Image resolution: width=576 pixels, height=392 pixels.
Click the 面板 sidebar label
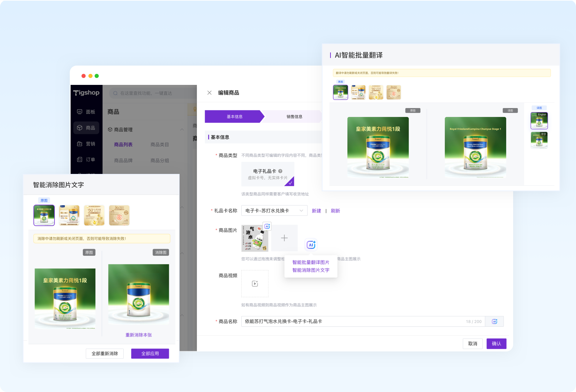[x=90, y=112]
